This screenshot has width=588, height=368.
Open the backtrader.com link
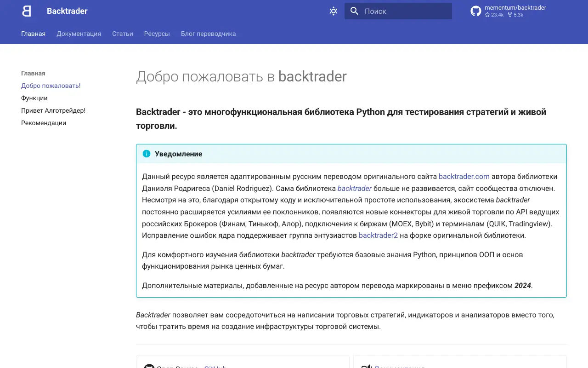tap(464, 176)
